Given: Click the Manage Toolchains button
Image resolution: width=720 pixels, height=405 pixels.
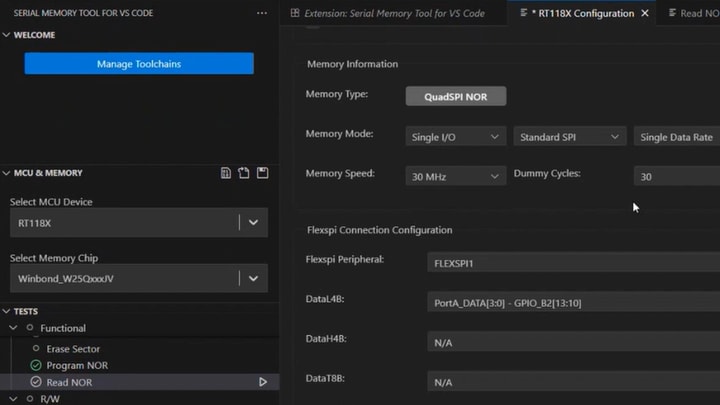Looking at the screenshot, I should [x=139, y=64].
